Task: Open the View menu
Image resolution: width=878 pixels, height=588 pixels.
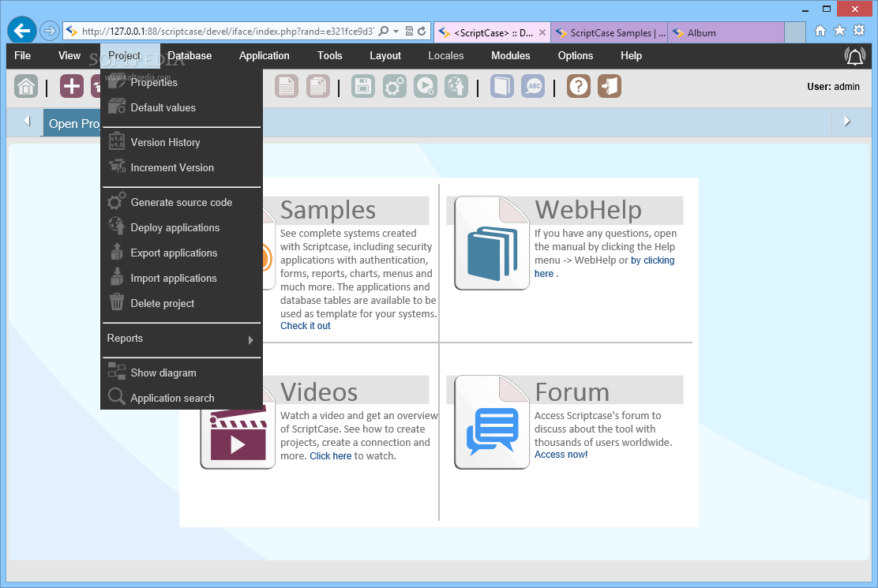Action: pos(69,55)
